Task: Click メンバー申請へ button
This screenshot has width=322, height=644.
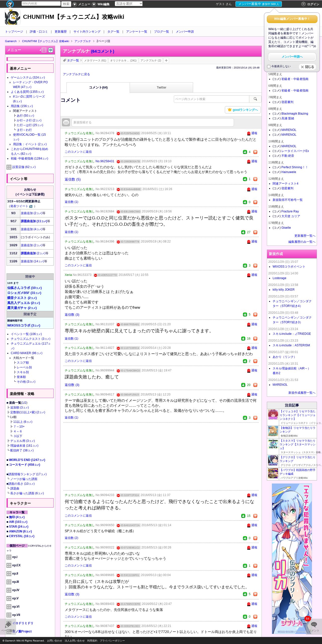Action: click(x=292, y=57)
